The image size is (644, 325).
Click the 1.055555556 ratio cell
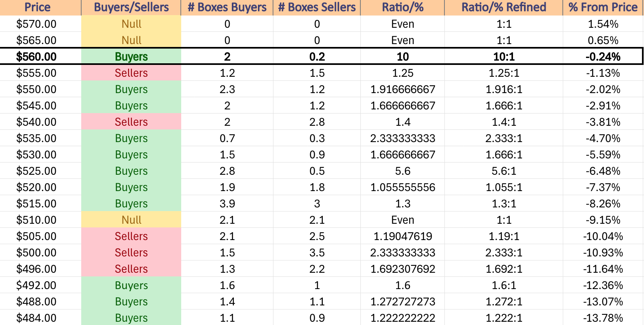tap(402, 187)
